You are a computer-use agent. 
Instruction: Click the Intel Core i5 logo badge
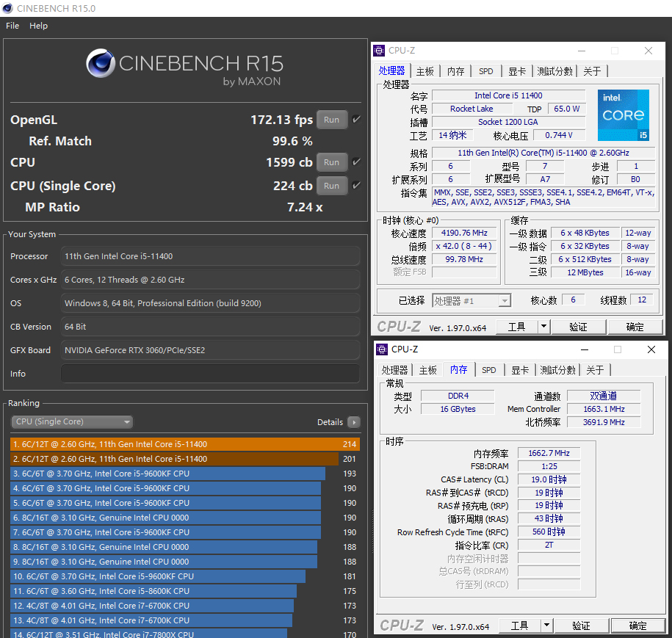[623, 115]
